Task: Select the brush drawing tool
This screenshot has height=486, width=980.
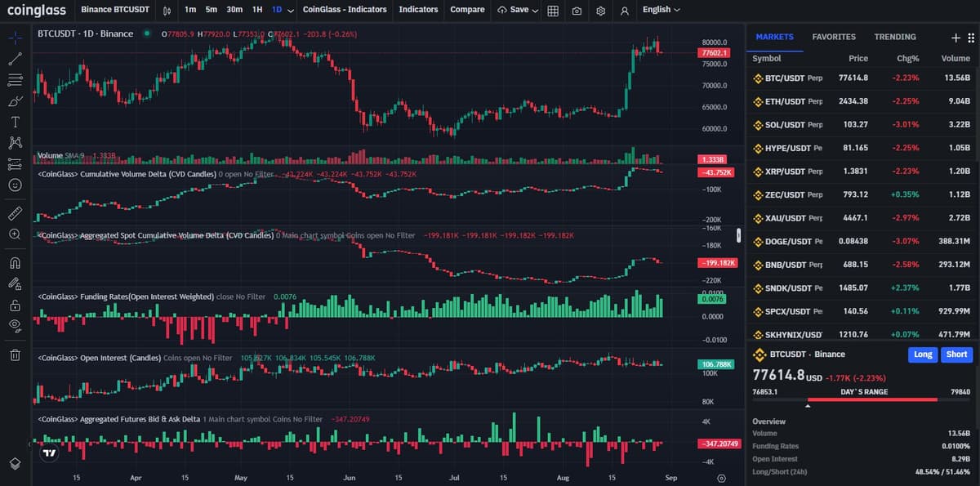Action: (x=15, y=101)
